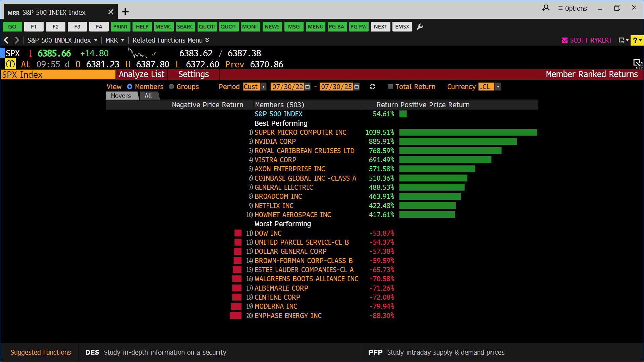Click the EMSX button
The image size is (644, 362).
pyautogui.click(x=402, y=27)
